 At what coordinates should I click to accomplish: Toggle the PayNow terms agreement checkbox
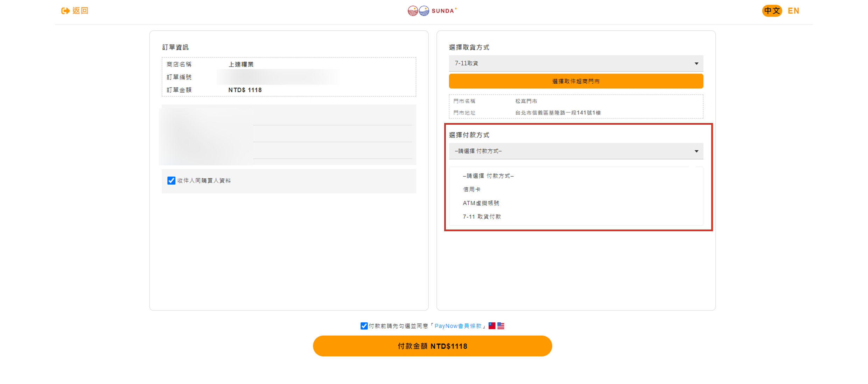[364, 326]
